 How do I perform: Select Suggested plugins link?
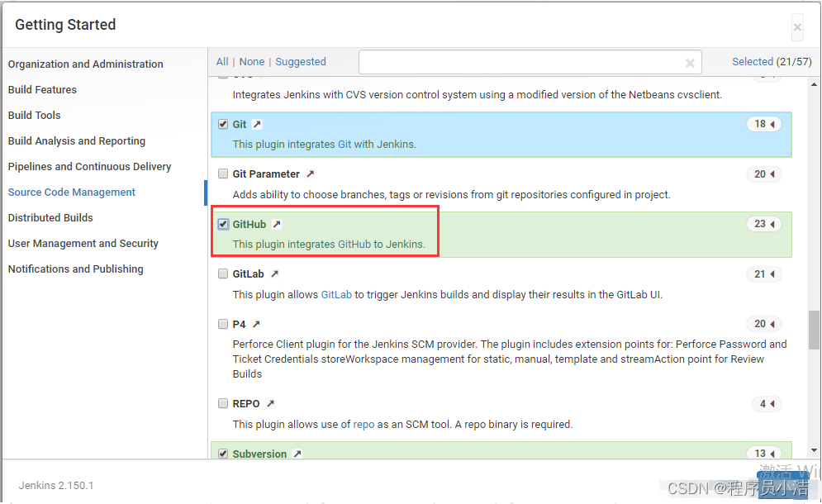301,62
